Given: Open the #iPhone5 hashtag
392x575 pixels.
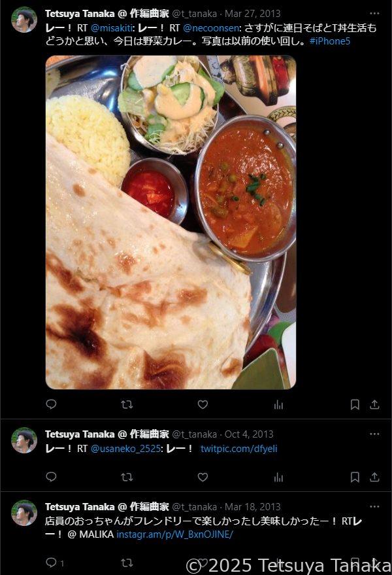Looking at the screenshot, I should (x=330, y=41).
